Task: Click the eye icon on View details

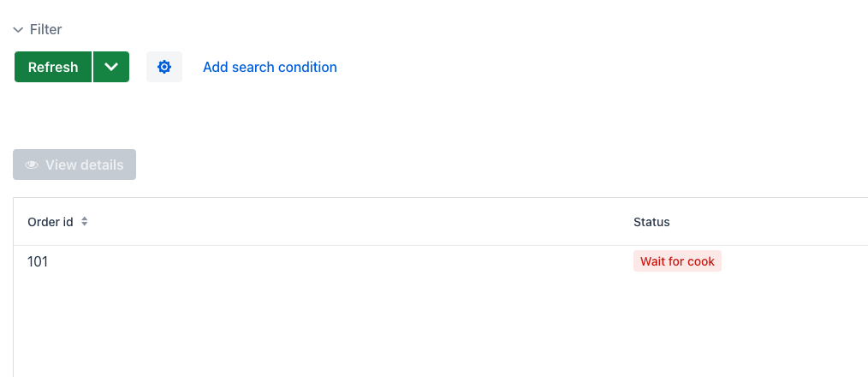Action: click(32, 165)
